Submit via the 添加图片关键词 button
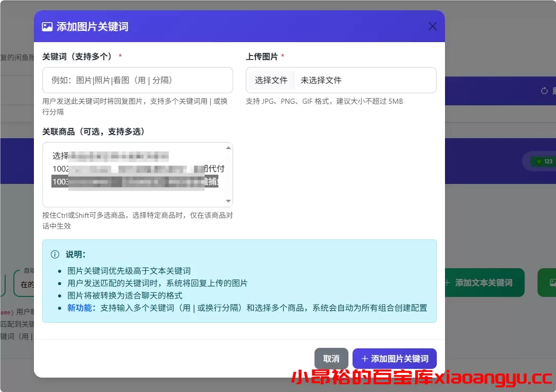Viewport: 556px width, 392px height. pos(394,359)
